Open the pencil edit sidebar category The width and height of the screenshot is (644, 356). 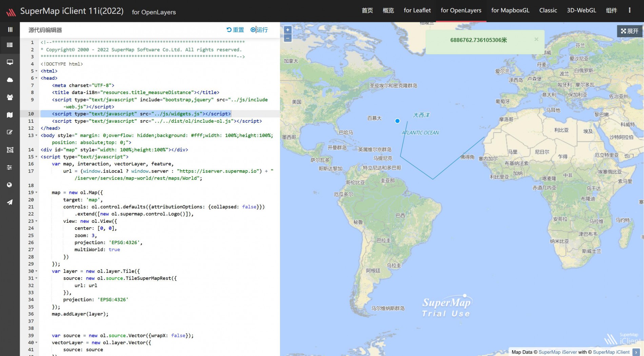(x=10, y=132)
